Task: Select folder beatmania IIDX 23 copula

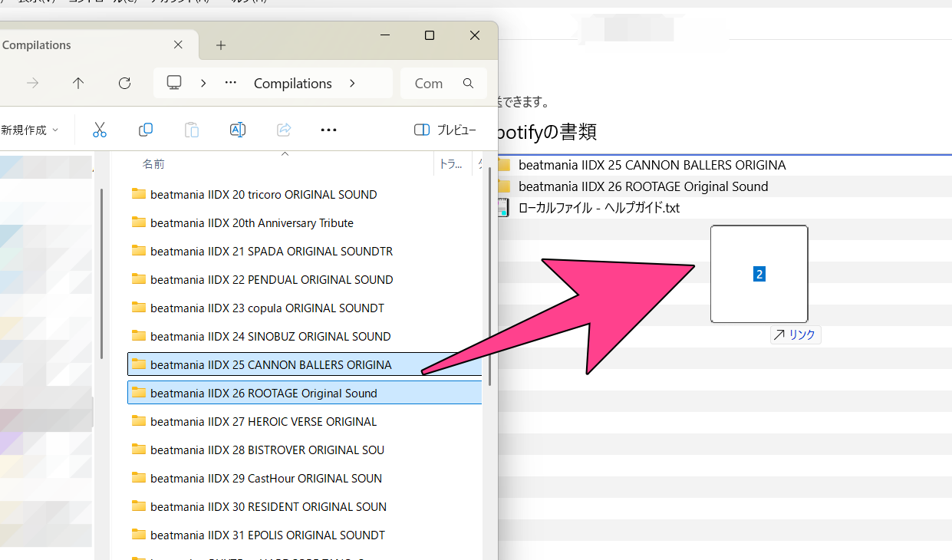Action: (x=305, y=308)
